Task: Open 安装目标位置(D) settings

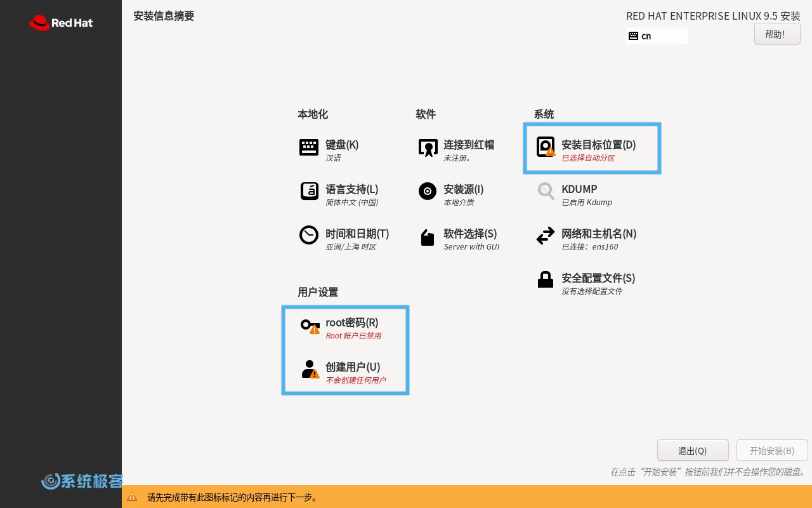Action: point(599,145)
